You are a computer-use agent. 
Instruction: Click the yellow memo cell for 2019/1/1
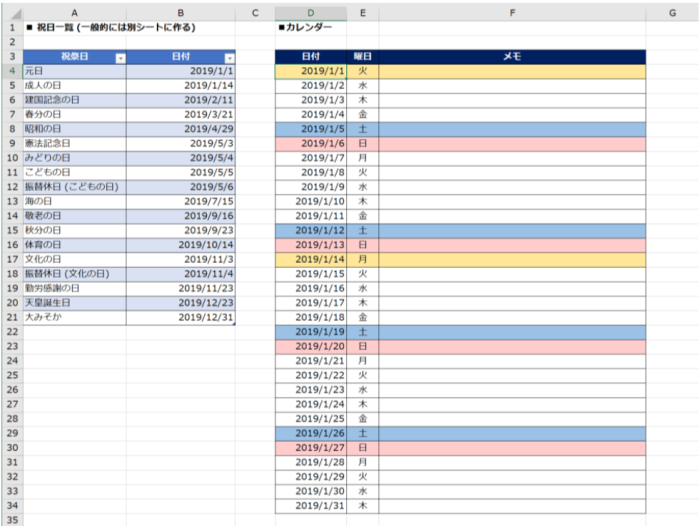(x=511, y=71)
